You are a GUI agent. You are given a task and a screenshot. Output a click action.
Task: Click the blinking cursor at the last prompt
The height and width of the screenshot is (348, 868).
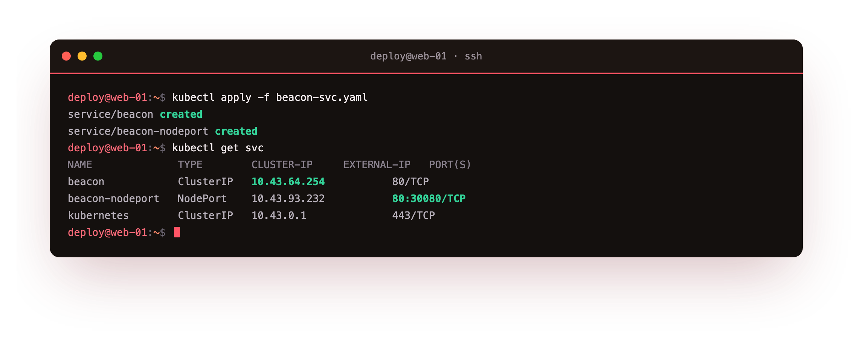(x=177, y=233)
